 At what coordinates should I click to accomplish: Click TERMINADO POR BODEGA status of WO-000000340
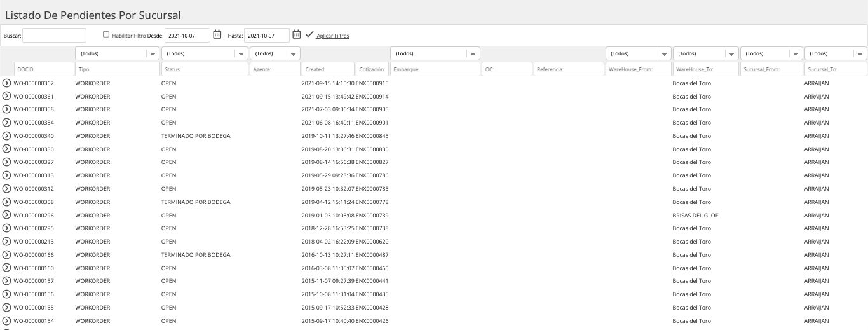pos(196,136)
